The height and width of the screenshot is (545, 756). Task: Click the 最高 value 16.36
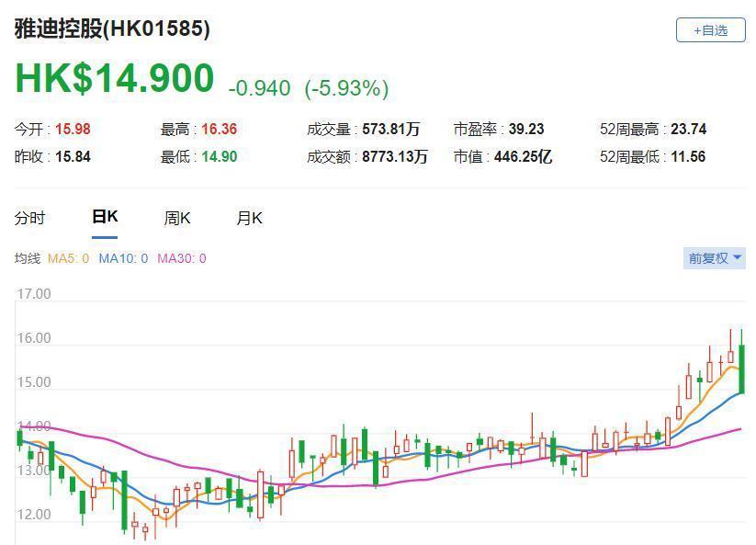[220, 130]
